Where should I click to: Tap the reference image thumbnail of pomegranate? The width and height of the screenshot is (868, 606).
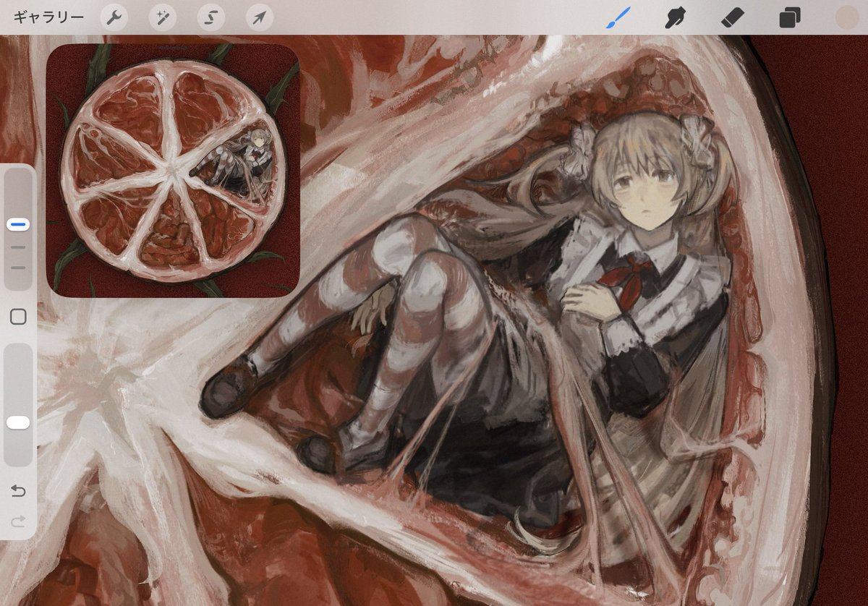coord(173,171)
